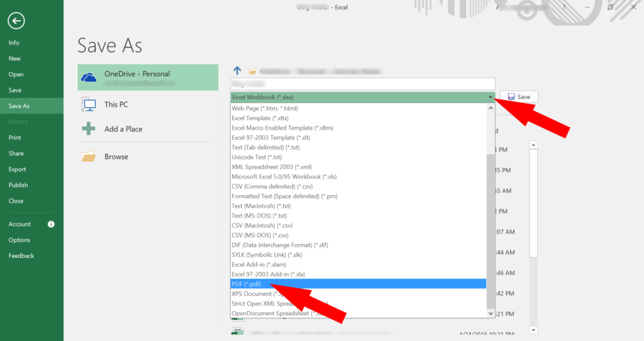Select Text (Tab delimited) (*.txt)
The width and height of the screenshot is (644, 341).
pyautogui.click(x=358, y=147)
